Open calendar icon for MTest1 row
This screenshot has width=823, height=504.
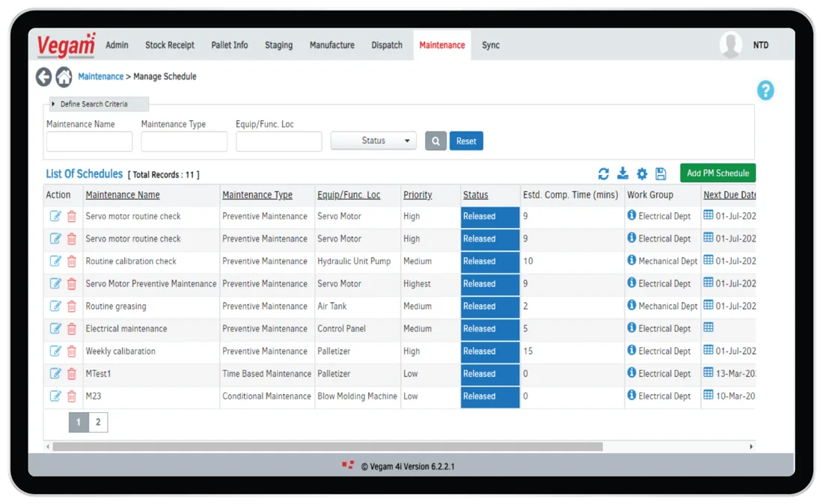[708, 372]
